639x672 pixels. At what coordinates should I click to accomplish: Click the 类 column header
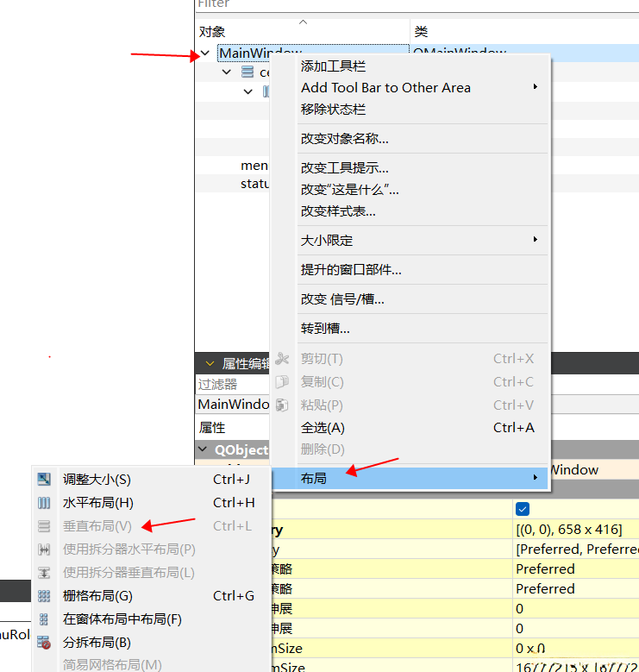click(524, 31)
